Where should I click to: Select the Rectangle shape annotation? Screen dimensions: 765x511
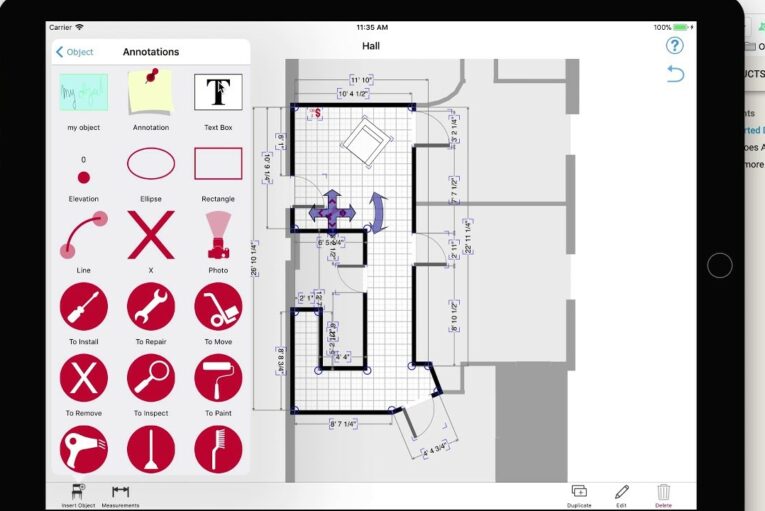pos(218,164)
